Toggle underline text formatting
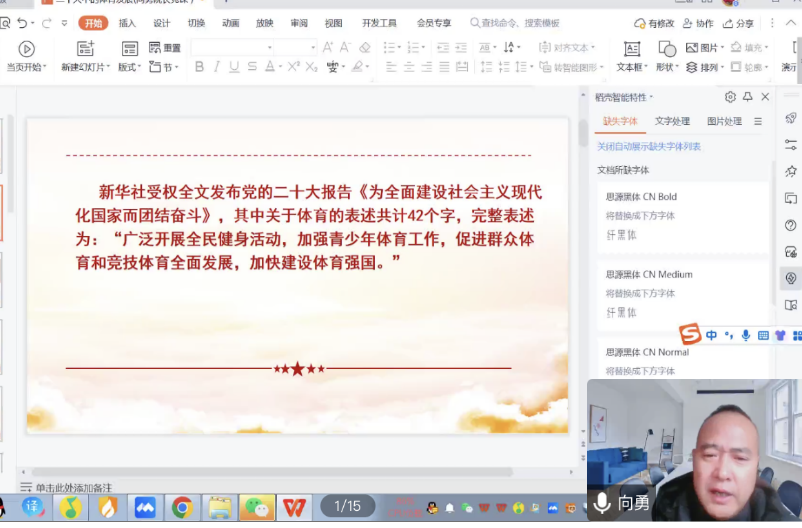 pyautogui.click(x=234, y=67)
